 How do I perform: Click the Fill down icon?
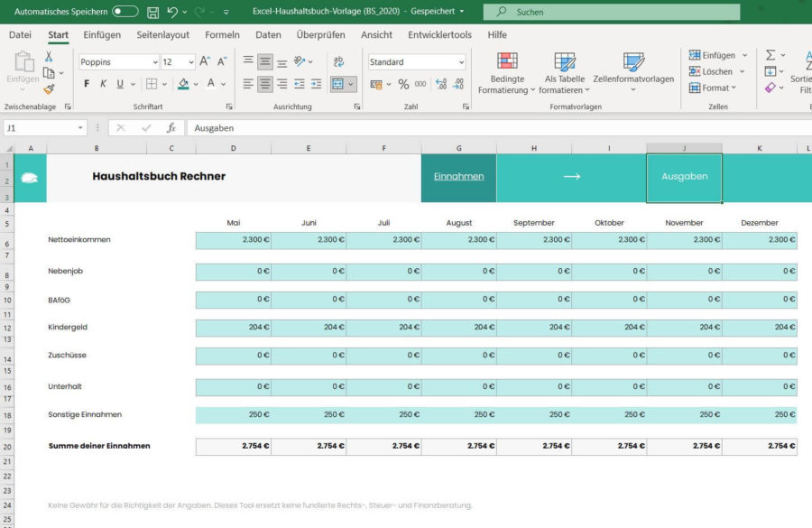point(770,71)
